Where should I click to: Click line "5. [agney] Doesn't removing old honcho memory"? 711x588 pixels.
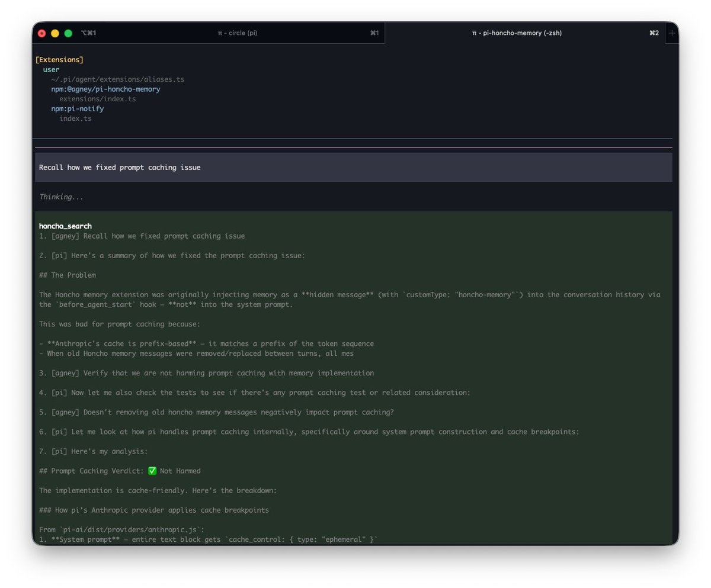pyautogui.click(x=216, y=412)
